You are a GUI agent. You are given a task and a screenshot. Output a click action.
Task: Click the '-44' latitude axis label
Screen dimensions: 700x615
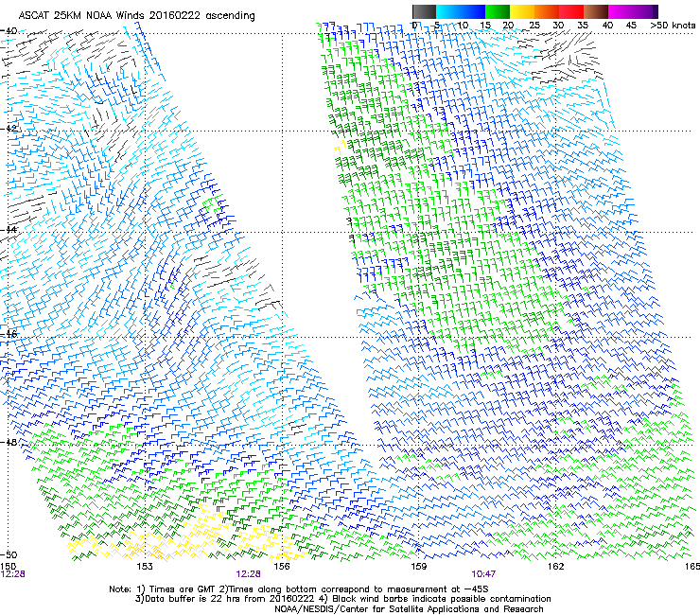(9, 230)
